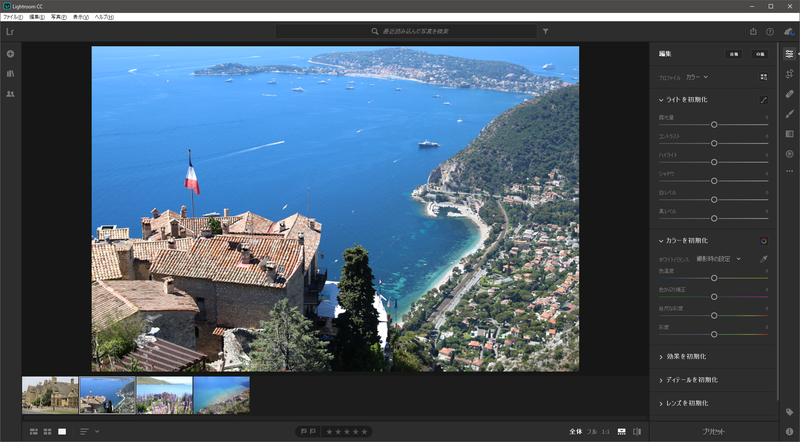Click the color temperature slider handle
Screen dimensions: 800x442
(x=714, y=278)
